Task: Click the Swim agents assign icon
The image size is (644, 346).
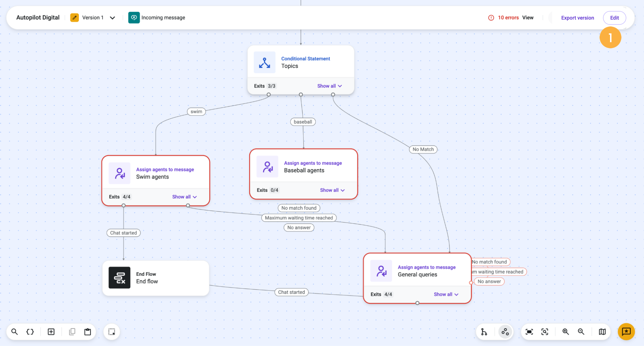Action: pyautogui.click(x=120, y=173)
